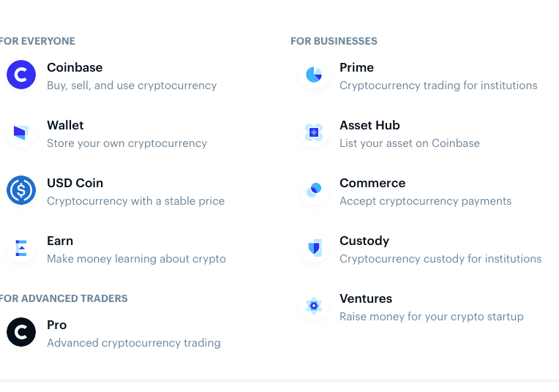
Task: Click the Ventures atom icon
Action: 314,306
